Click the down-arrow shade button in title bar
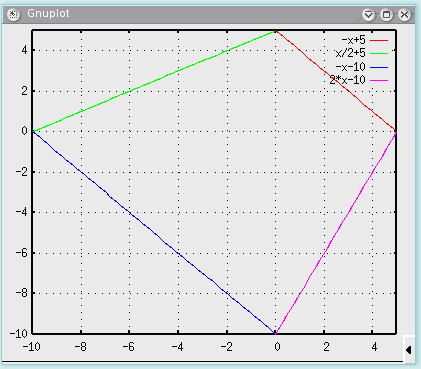The width and height of the screenshot is (421, 369). click(x=368, y=15)
